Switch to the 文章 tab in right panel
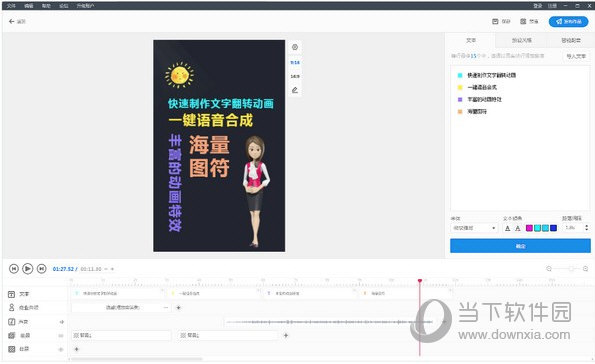The height and width of the screenshot is (364, 595). coord(471,40)
